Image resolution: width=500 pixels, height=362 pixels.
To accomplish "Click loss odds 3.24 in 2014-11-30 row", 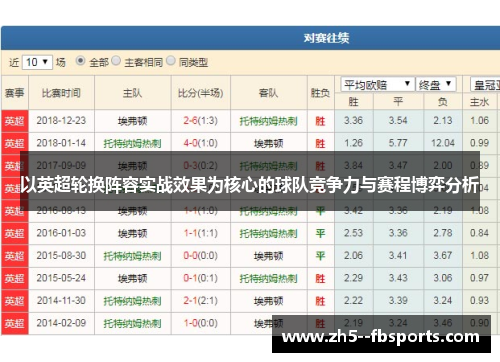I will [443, 300].
